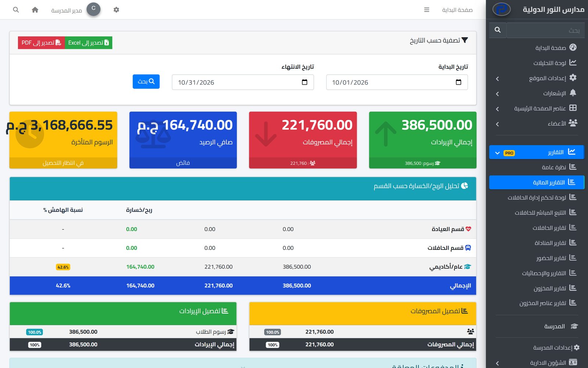Screen dimensions: 588x368
Task: Expand الأعضاء menu
Action: [x=537, y=123]
